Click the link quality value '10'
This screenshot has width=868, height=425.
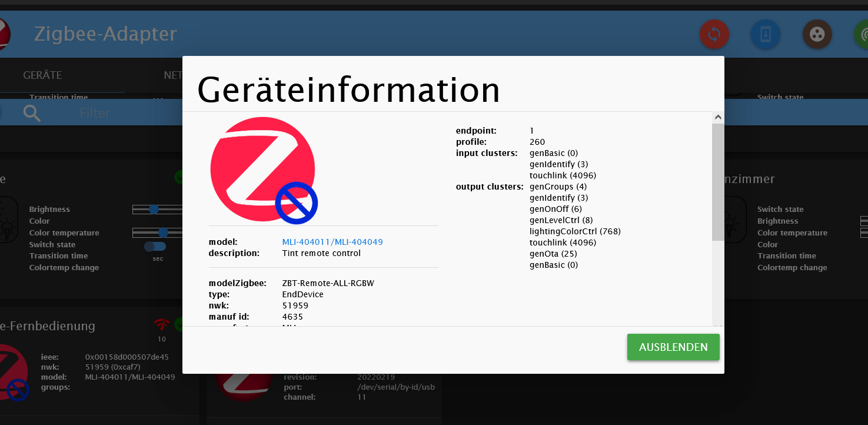[162, 339]
